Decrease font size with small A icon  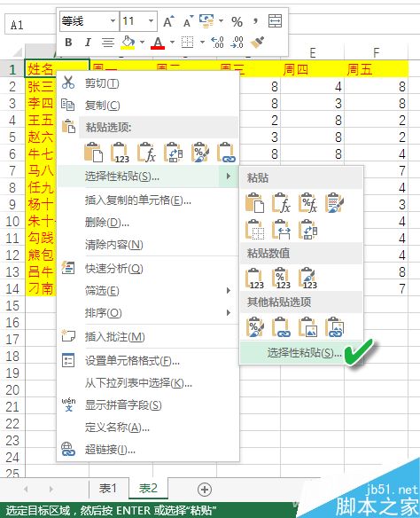tap(188, 22)
